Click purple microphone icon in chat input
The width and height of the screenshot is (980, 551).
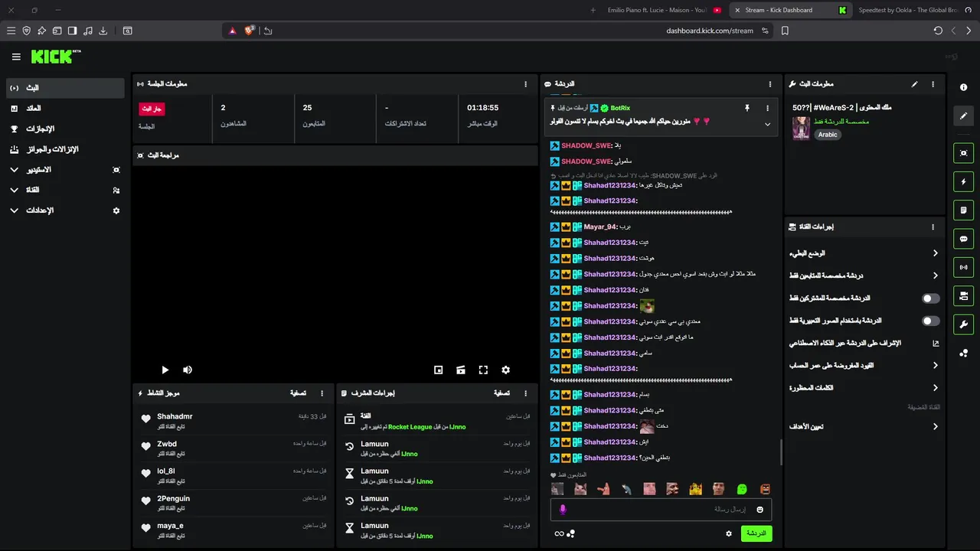coord(563,510)
